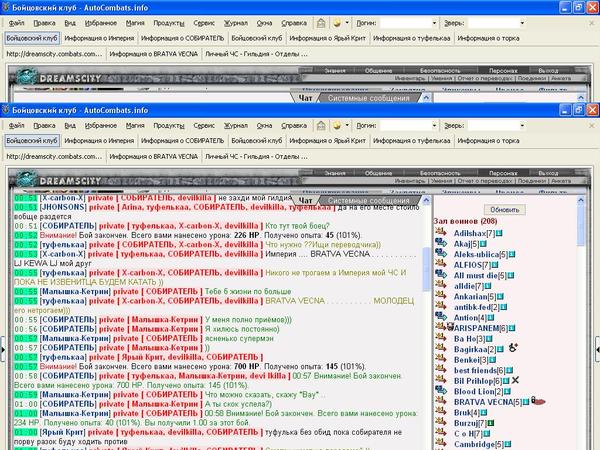Image resolution: width=600 pixels, height=450 pixels.
Task: Click the DREAMSCITY logo in the front window
Action: [x=60, y=180]
